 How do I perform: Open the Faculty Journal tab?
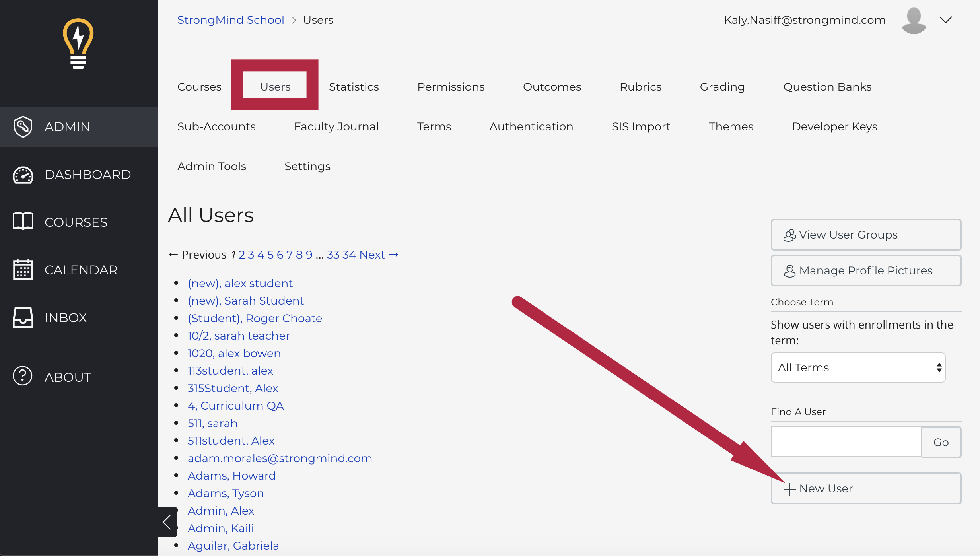click(x=336, y=126)
